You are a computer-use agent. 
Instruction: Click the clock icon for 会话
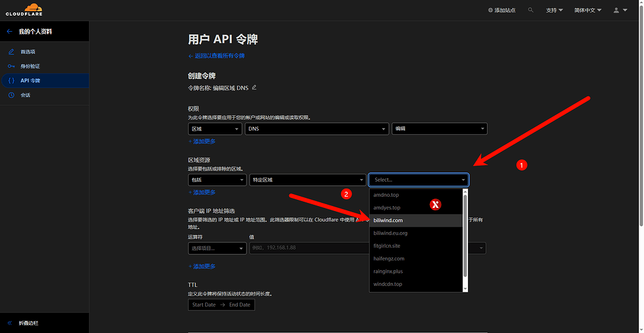click(11, 95)
